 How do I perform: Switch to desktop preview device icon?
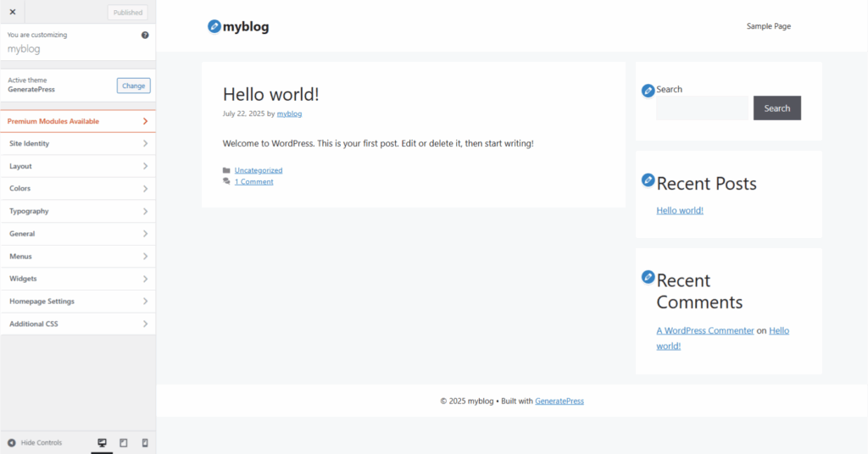[102, 442]
